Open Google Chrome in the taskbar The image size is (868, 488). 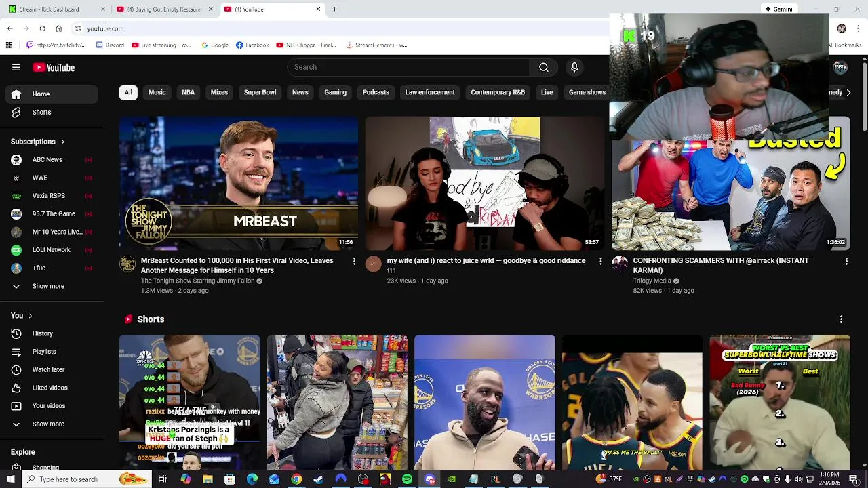[x=296, y=479]
